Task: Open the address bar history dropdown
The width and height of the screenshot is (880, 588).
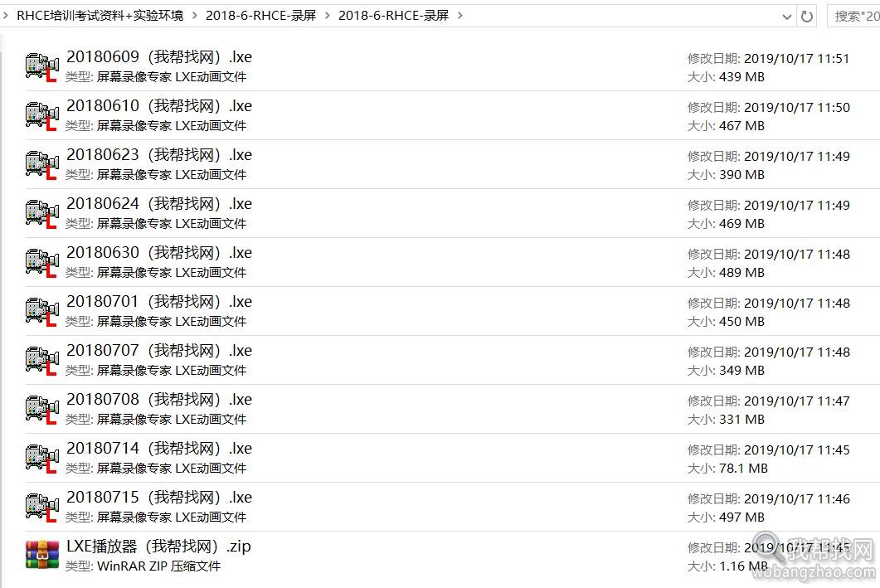Action: (787, 17)
